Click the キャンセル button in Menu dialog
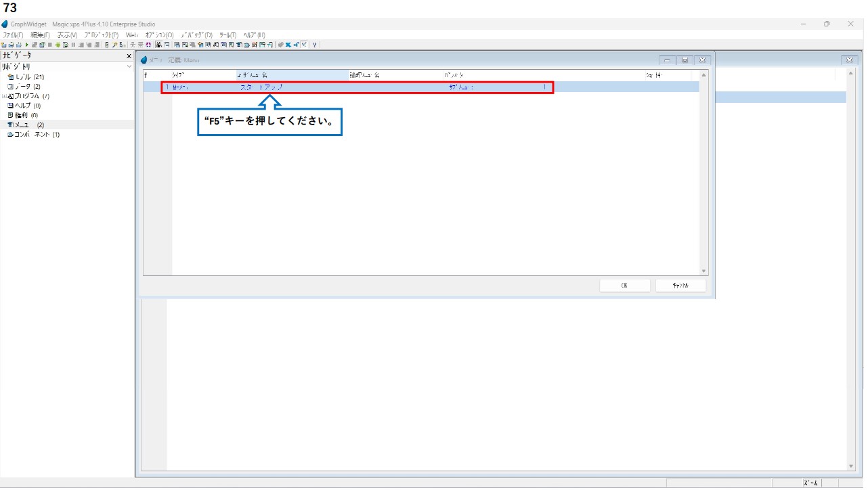This screenshot has height=490, width=868. (x=680, y=286)
